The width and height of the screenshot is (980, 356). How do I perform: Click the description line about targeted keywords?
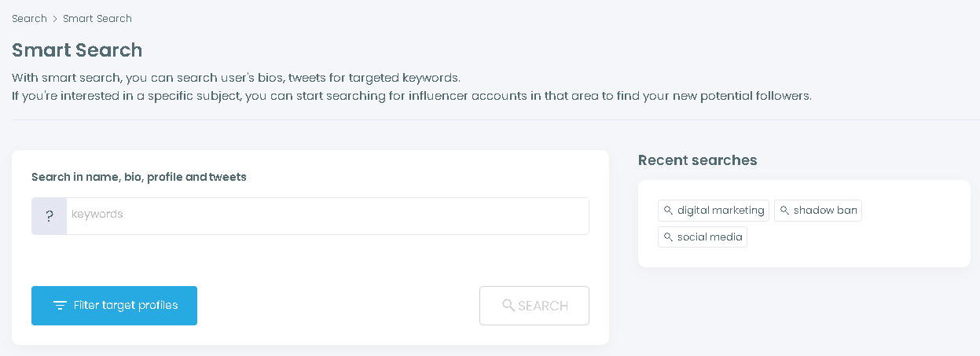click(x=236, y=79)
